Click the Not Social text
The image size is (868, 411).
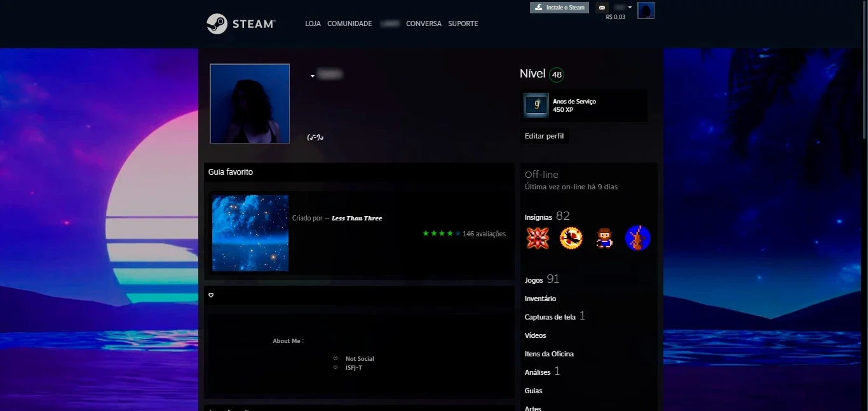point(360,359)
